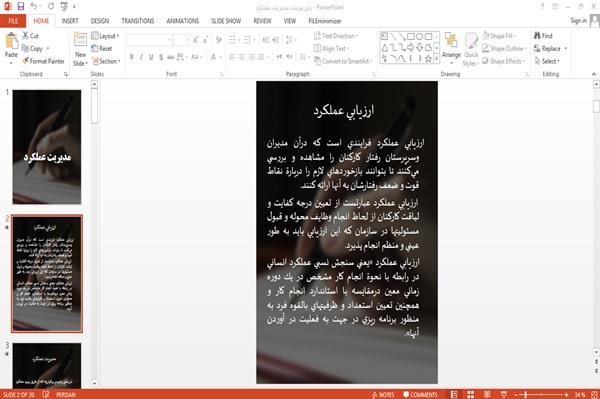Click PERSIAN language indicator
600x399 pixels.
tap(66, 395)
